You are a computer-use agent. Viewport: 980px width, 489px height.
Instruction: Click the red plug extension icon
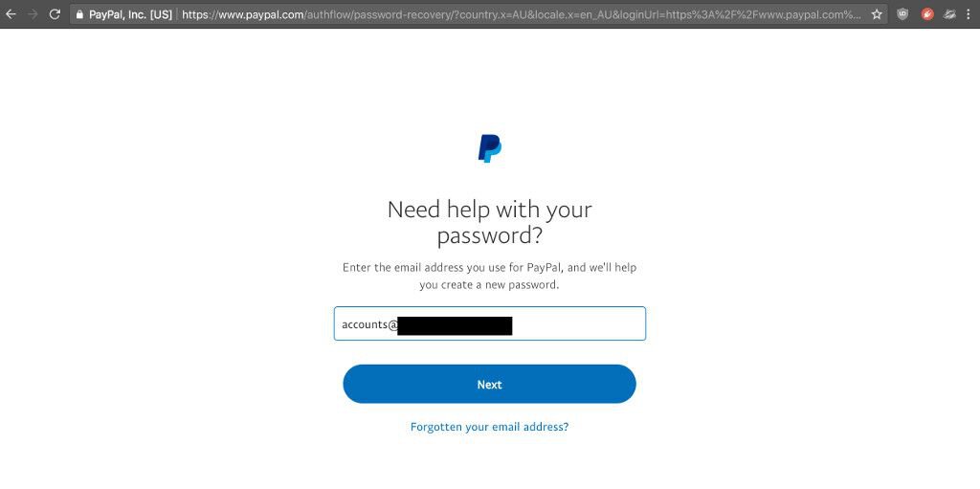tap(927, 13)
